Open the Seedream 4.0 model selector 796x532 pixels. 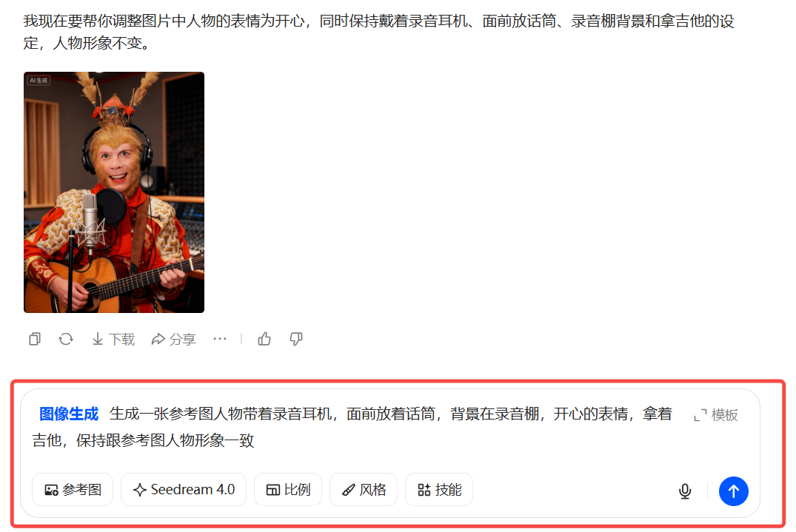[x=184, y=489]
